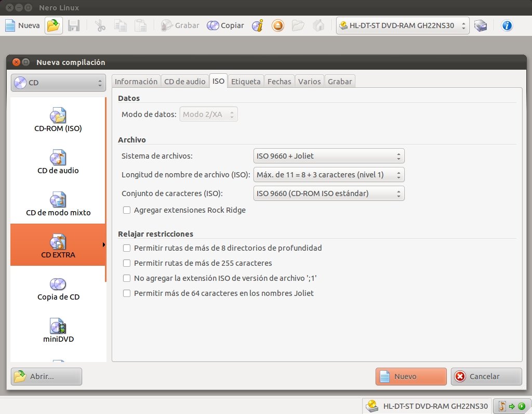Switch to the Información tab
Image resolution: width=532 pixels, height=414 pixels.
(x=136, y=82)
